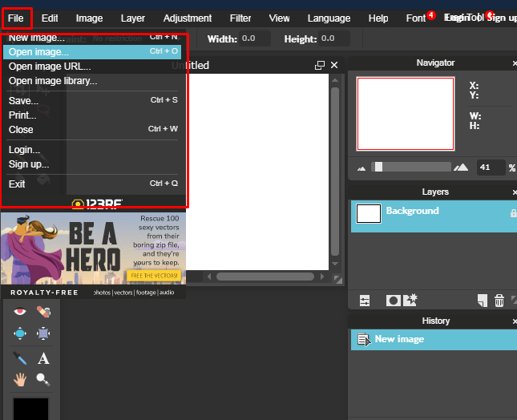Choose Open image URL option
The image size is (517, 420).
pyautogui.click(x=92, y=67)
